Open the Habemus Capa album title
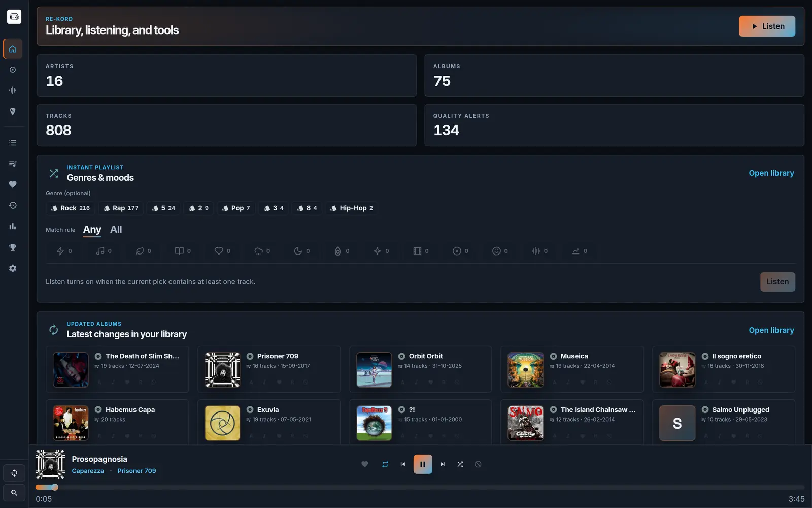 130,410
